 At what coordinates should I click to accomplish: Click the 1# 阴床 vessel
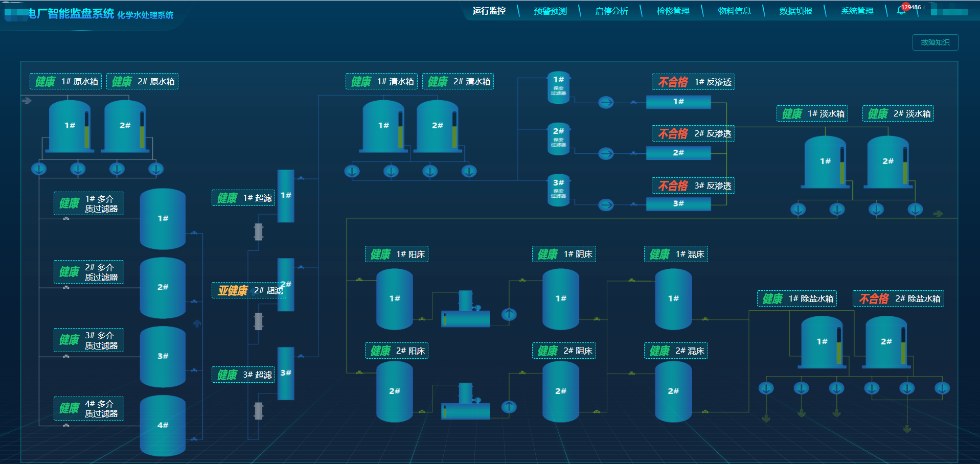(561, 299)
